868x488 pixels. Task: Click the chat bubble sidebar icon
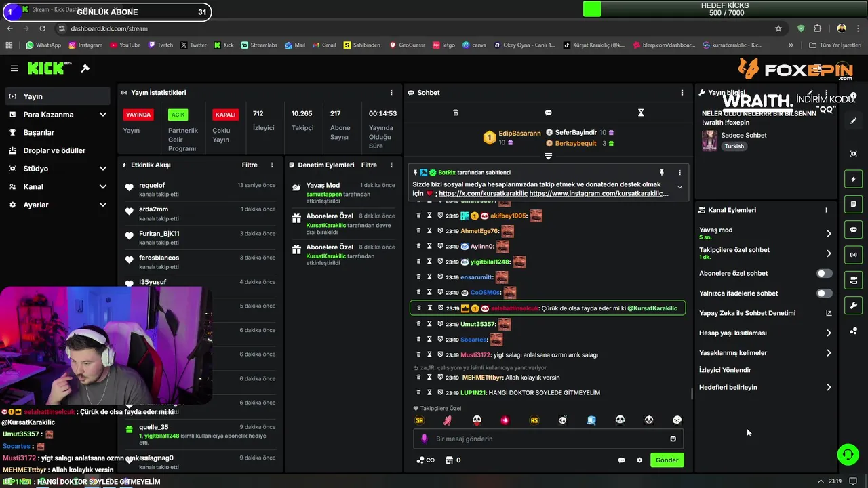tap(854, 230)
